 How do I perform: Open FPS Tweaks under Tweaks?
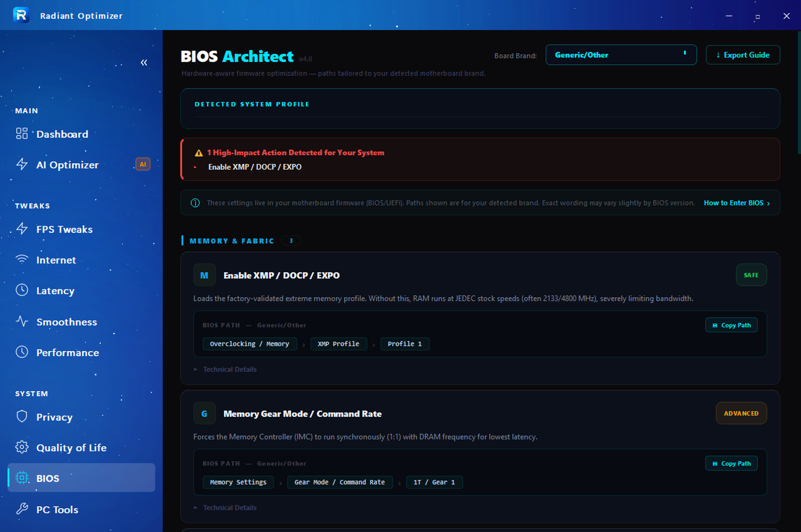click(x=64, y=229)
